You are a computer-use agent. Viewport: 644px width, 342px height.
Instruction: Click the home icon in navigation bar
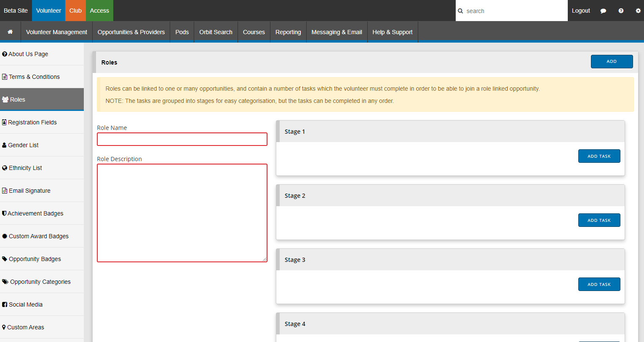coord(10,32)
